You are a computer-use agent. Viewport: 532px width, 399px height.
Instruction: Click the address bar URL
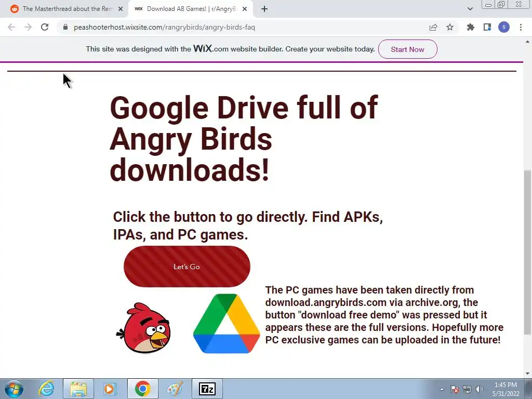pyautogui.click(x=164, y=27)
